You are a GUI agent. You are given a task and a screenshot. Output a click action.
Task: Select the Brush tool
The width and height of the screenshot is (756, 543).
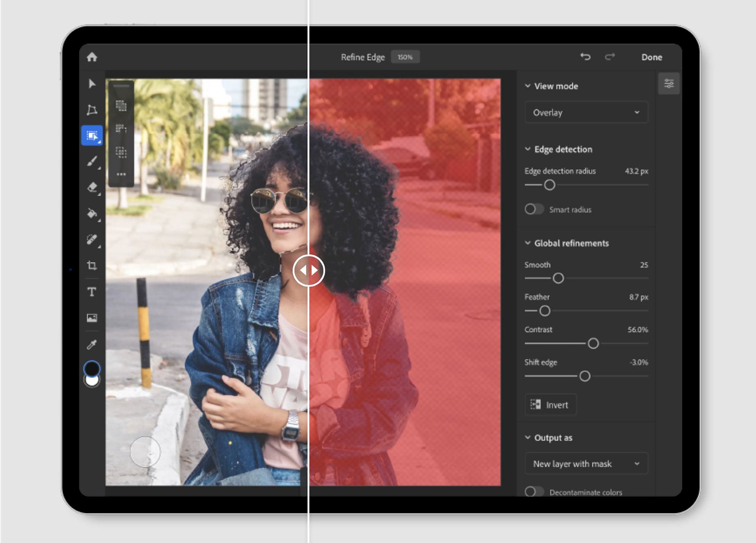tap(92, 161)
